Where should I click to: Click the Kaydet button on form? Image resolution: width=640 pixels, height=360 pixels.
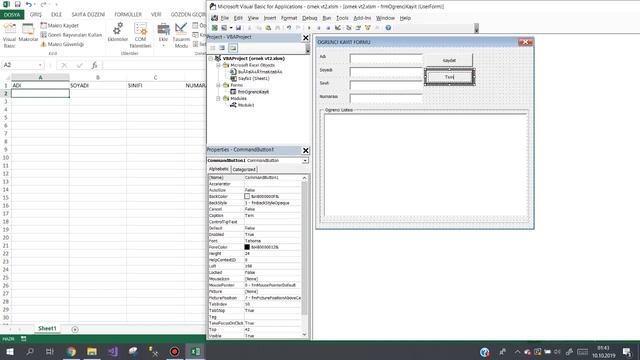[449, 60]
